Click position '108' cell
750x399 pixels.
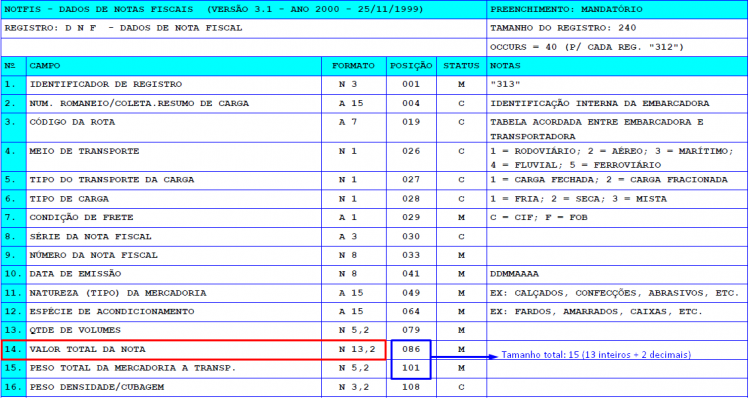(x=411, y=388)
